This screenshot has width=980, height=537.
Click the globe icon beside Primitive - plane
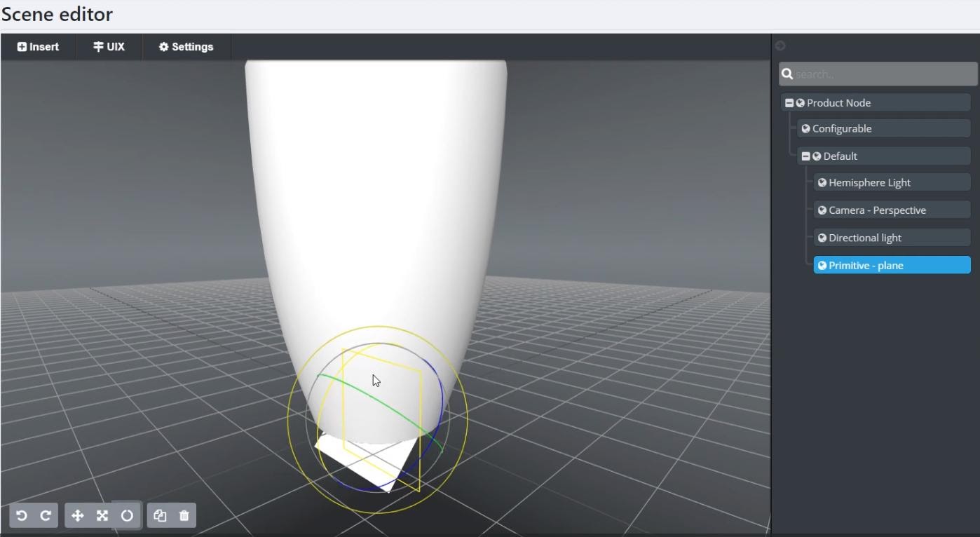coord(822,266)
